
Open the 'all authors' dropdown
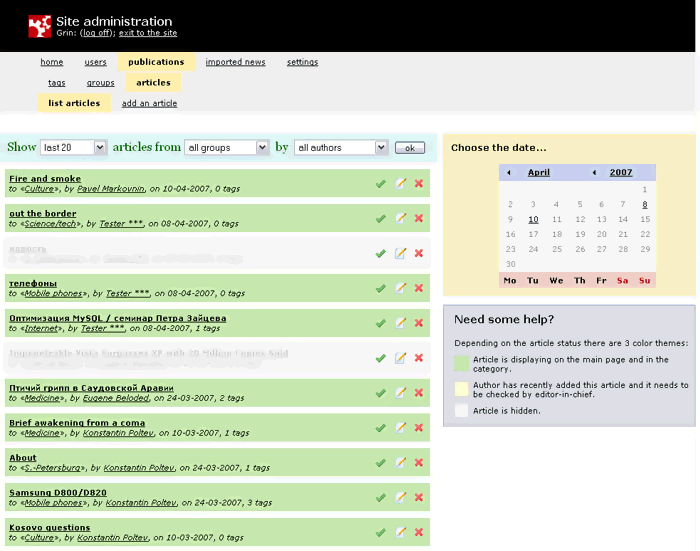click(340, 148)
